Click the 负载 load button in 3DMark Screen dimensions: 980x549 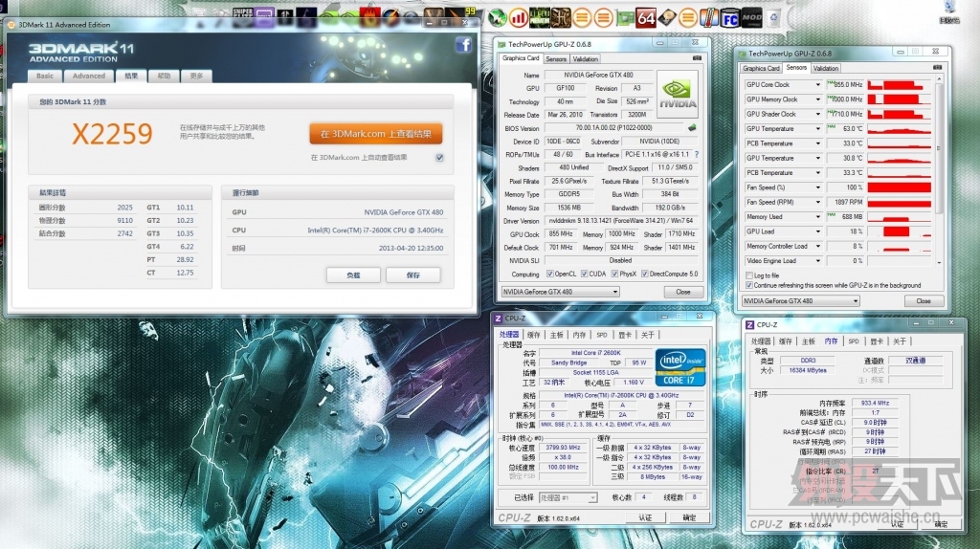click(353, 274)
